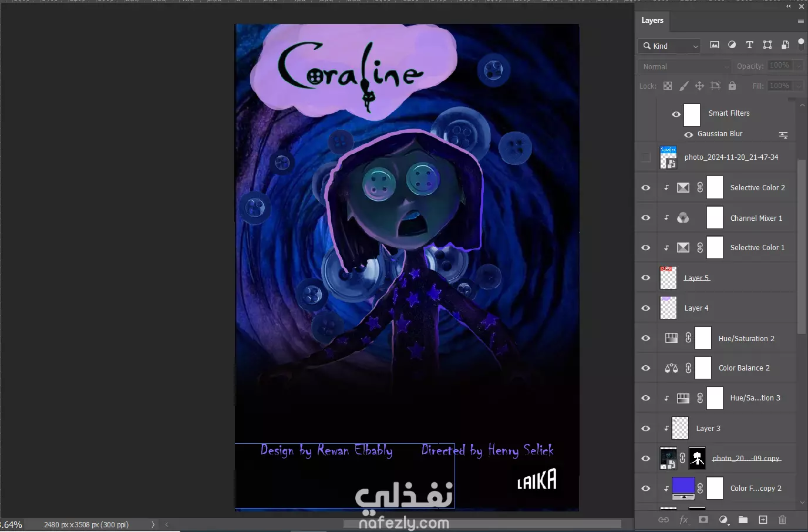Lock artboard nesting icon
The width and height of the screenshot is (808, 532).
(x=715, y=86)
